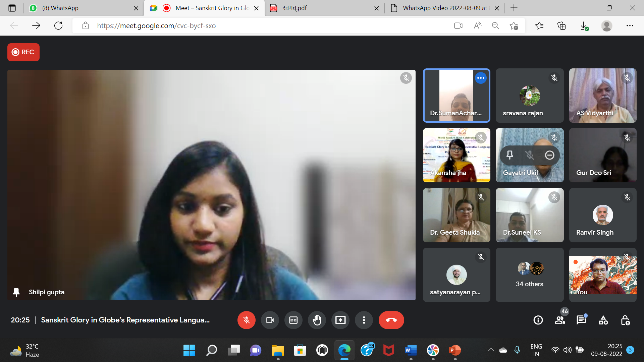
Task: Open more options three-dot menu
Action: [x=364, y=320]
